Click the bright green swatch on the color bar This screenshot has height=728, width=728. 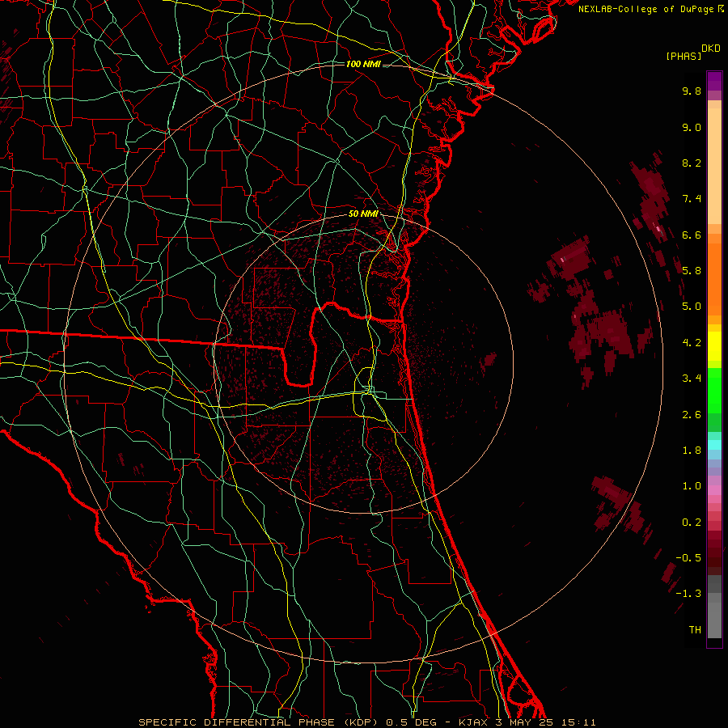pyautogui.click(x=714, y=390)
